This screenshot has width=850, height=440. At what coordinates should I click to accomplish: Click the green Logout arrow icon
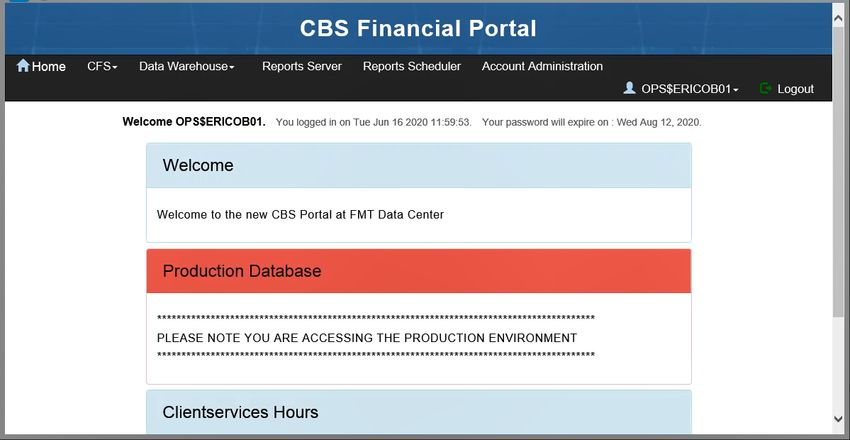click(x=765, y=88)
